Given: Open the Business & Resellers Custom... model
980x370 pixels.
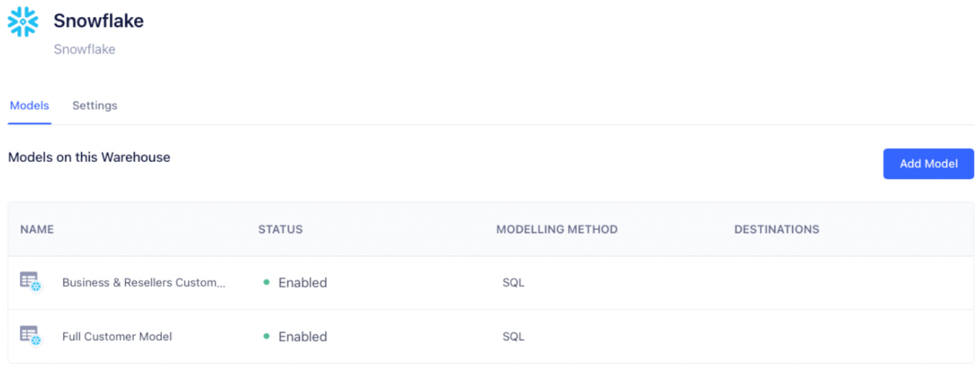Looking at the screenshot, I should (143, 282).
